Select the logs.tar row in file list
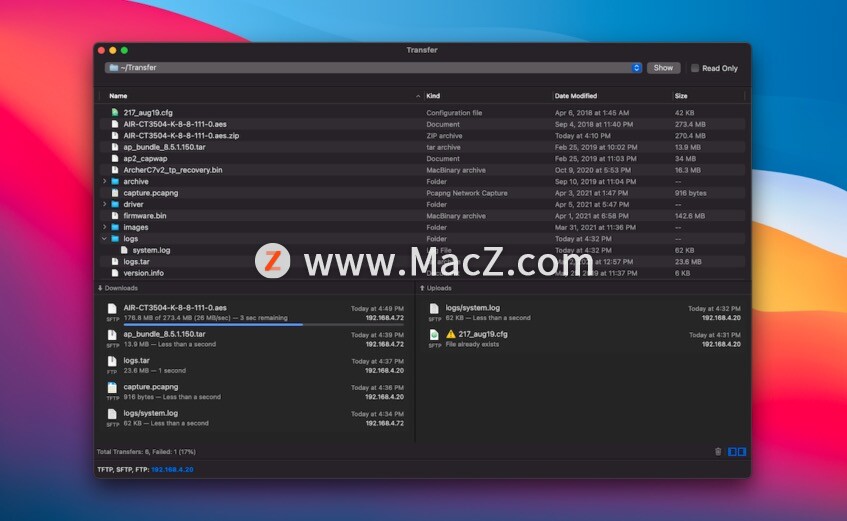Viewport: 847px width, 521px height. tap(422, 262)
